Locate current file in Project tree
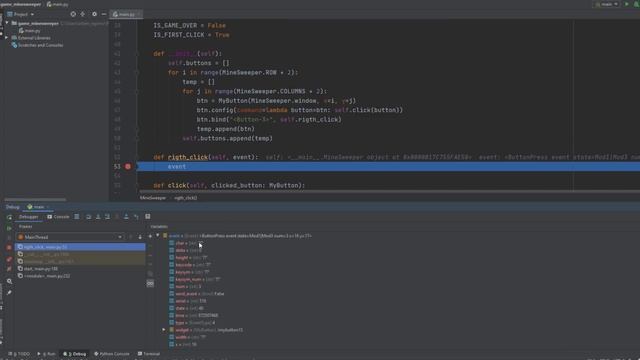640x360 pixels. [73, 14]
